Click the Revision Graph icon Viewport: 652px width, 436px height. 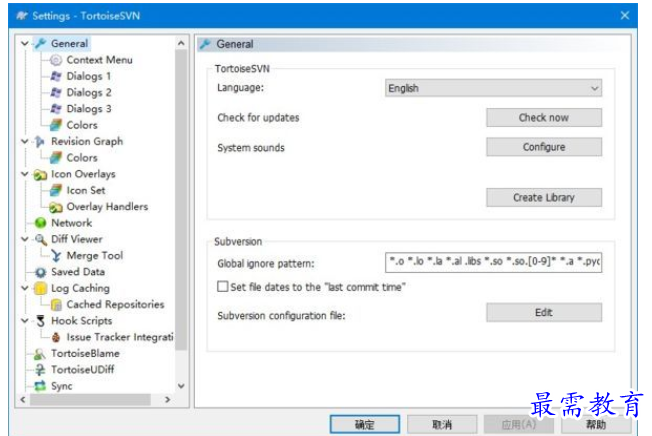(x=40, y=141)
